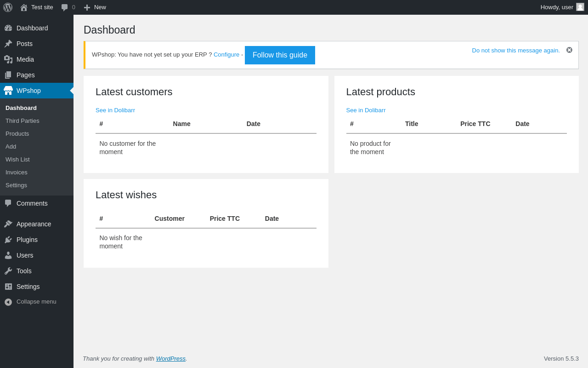Image resolution: width=588 pixels, height=368 pixels.
Task: Click the Version 5.5.3 footer text
Action: pyautogui.click(x=561, y=358)
